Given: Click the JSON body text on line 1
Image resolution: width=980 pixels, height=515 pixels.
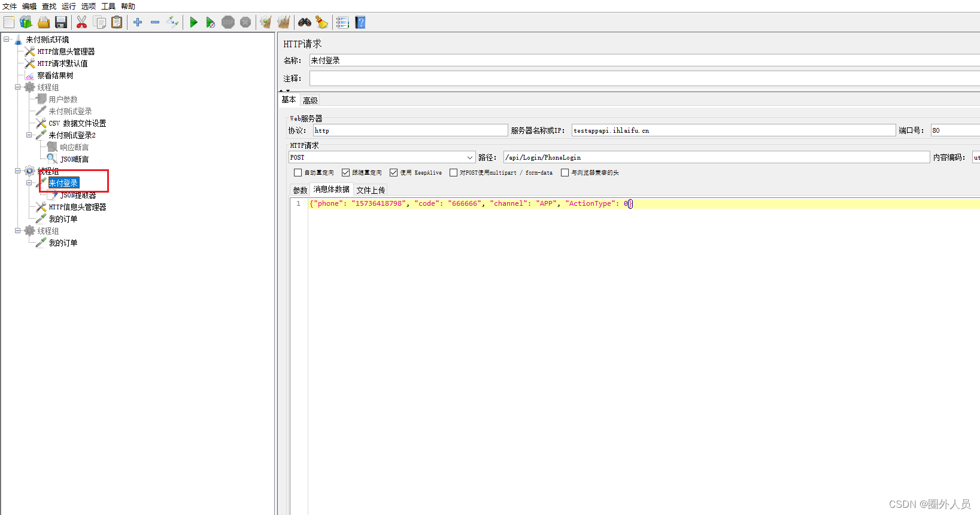Looking at the screenshot, I should click(x=471, y=203).
